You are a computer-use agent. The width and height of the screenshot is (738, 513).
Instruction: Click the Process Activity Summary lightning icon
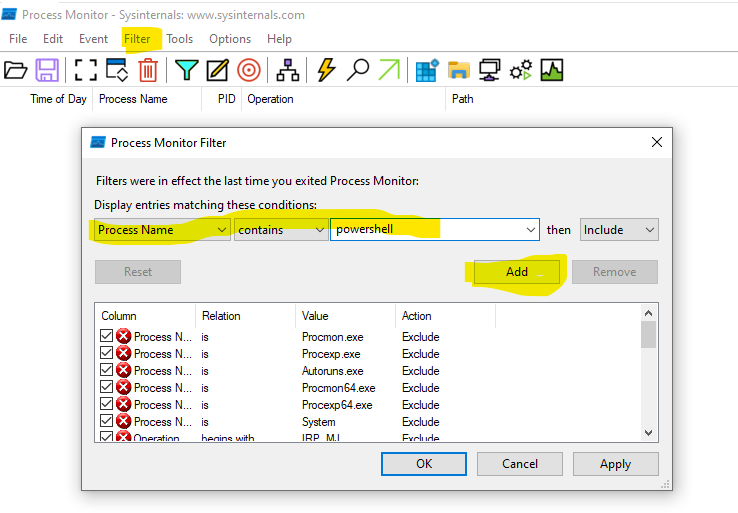click(326, 71)
